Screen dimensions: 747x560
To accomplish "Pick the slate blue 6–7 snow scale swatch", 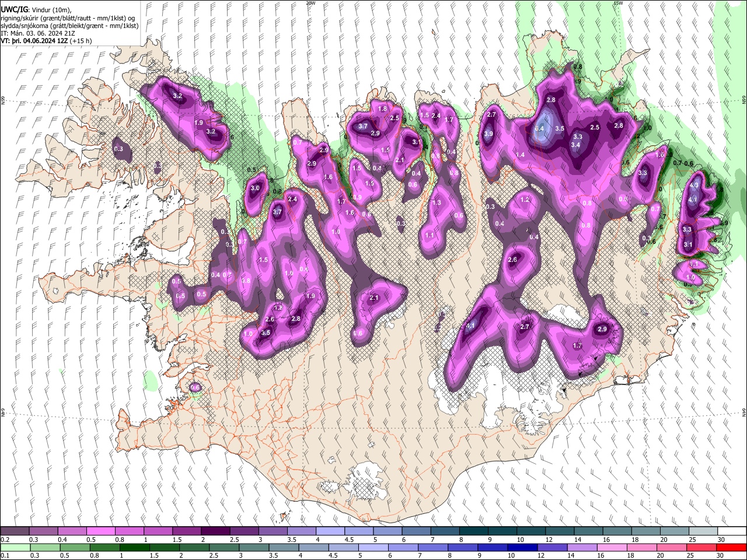I will pos(416,531).
